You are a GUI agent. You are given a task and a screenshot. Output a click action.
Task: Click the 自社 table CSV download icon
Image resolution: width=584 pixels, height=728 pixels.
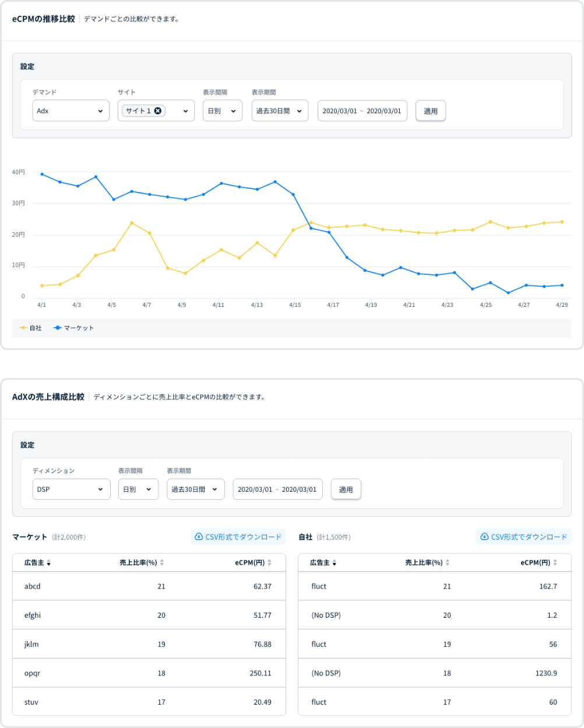tap(484, 537)
